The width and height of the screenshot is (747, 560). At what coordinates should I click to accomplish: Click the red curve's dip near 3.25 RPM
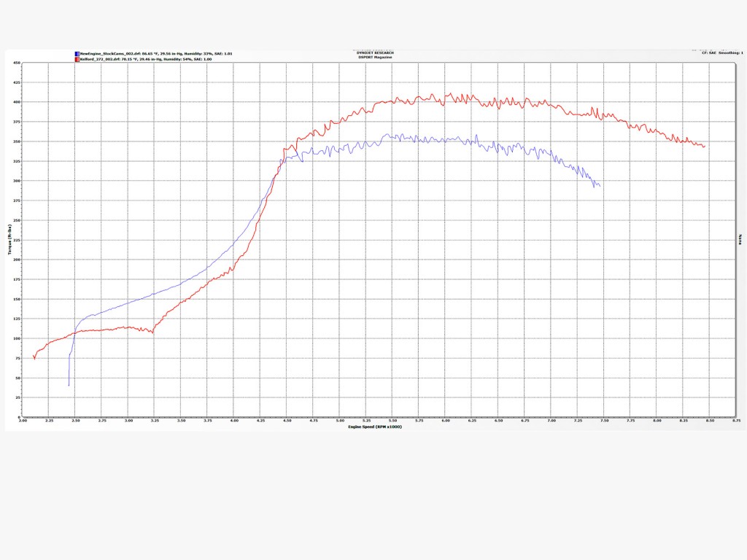click(x=152, y=332)
